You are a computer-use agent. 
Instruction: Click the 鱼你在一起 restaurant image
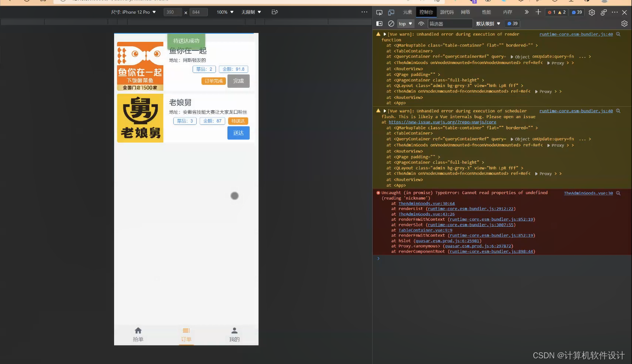(x=140, y=66)
